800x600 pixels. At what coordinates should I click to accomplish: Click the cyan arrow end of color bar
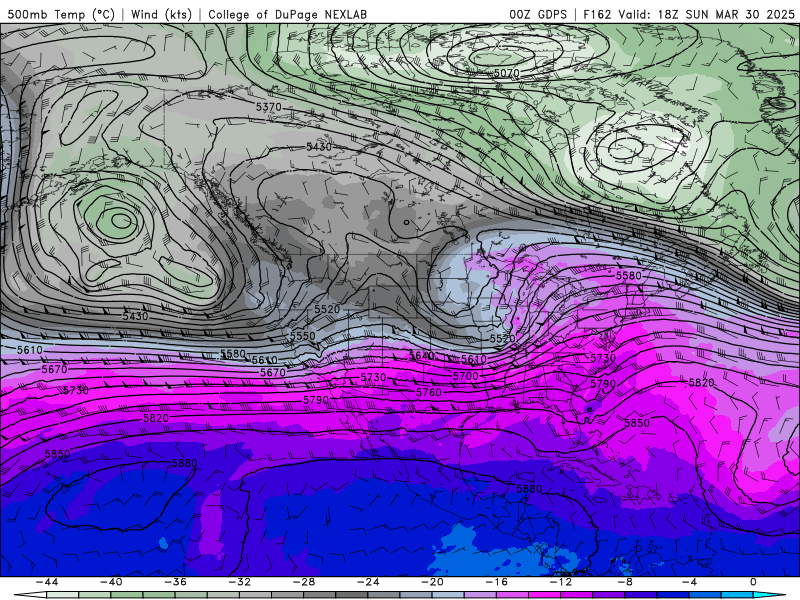[x=768, y=595]
